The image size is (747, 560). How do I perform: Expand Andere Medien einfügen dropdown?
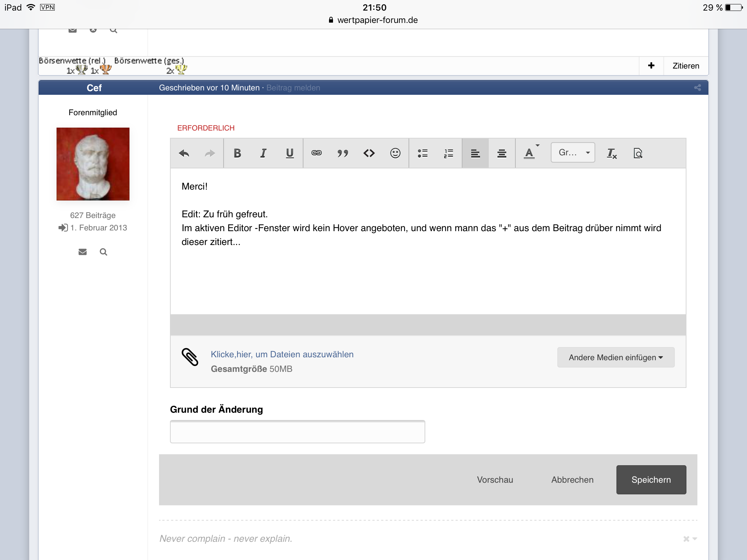[616, 357]
